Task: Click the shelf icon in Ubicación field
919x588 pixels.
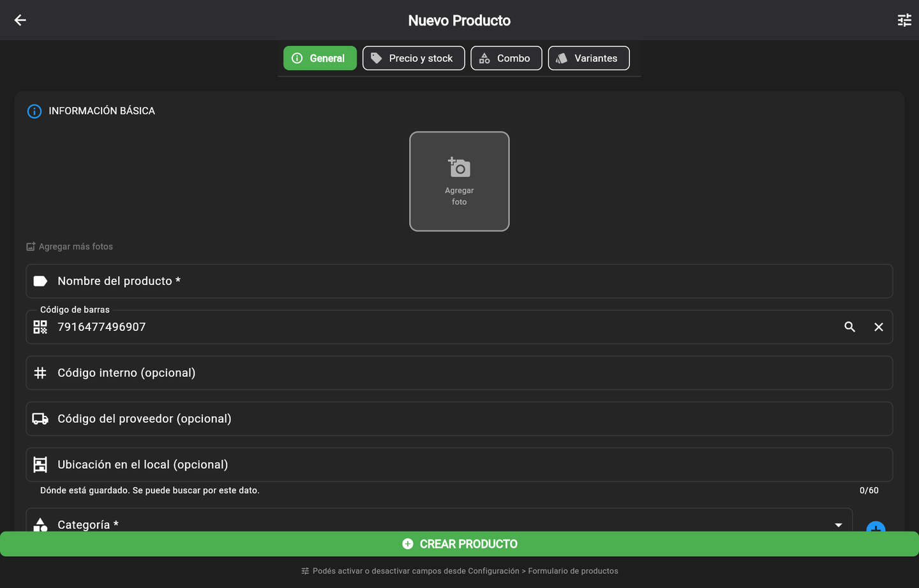Action: point(40,465)
